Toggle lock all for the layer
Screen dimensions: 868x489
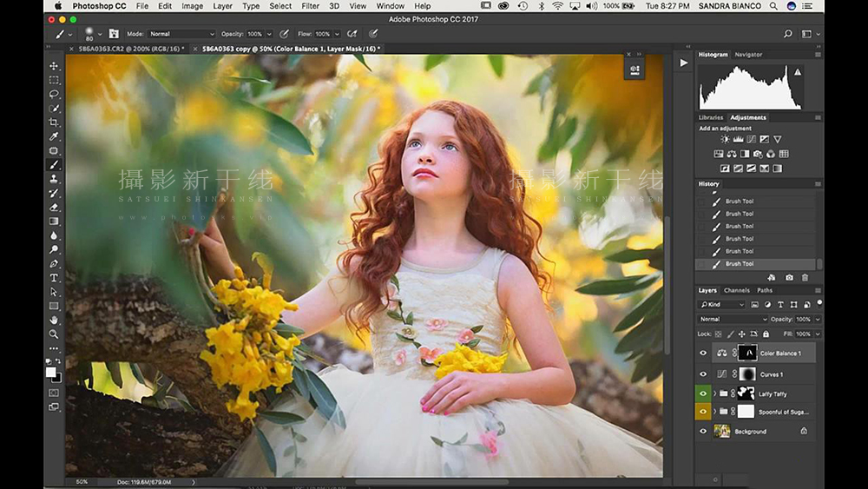point(766,334)
